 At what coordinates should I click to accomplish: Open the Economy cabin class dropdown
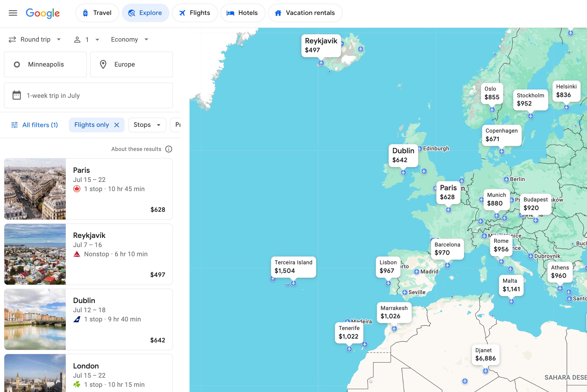(129, 39)
